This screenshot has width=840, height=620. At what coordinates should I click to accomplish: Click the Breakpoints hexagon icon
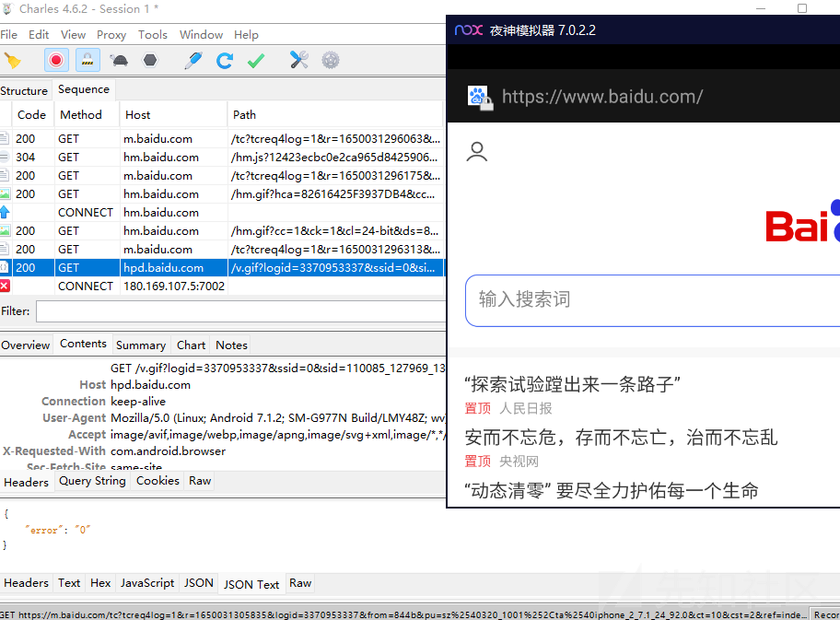(x=149, y=61)
